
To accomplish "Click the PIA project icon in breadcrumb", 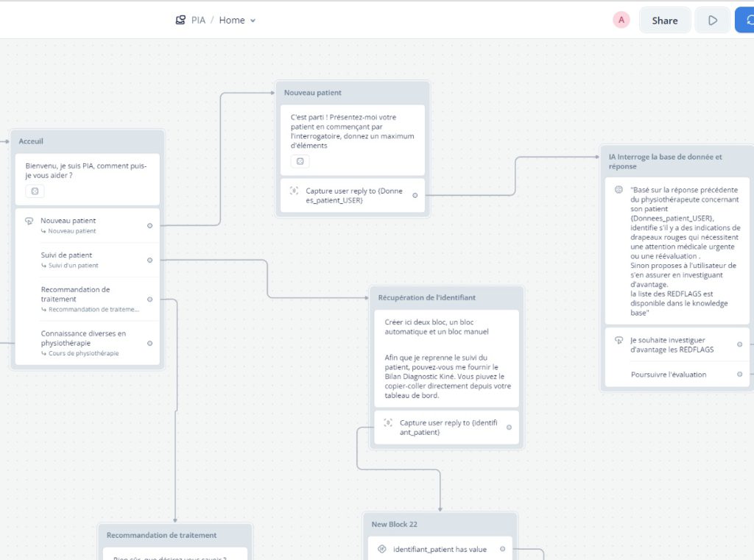I will 180,20.
